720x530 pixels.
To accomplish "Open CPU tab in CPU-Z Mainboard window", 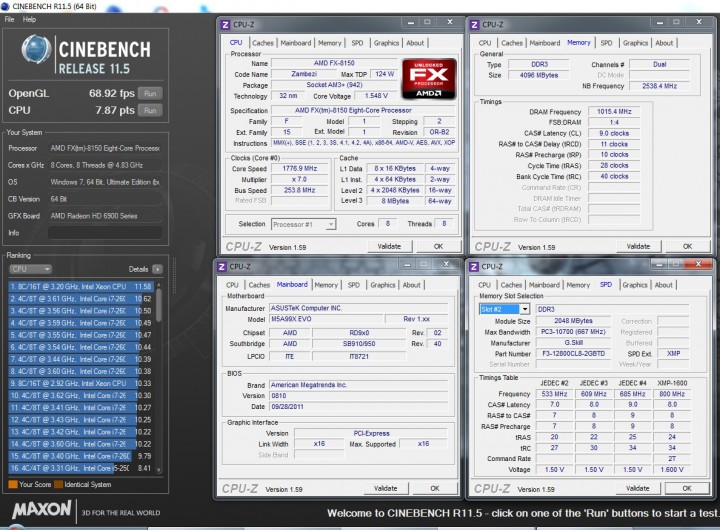I will point(232,285).
